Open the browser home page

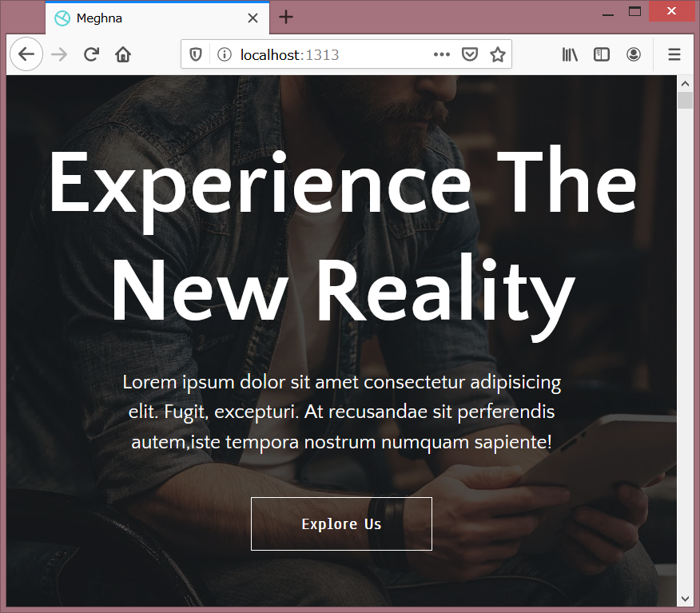click(x=123, y=54)
